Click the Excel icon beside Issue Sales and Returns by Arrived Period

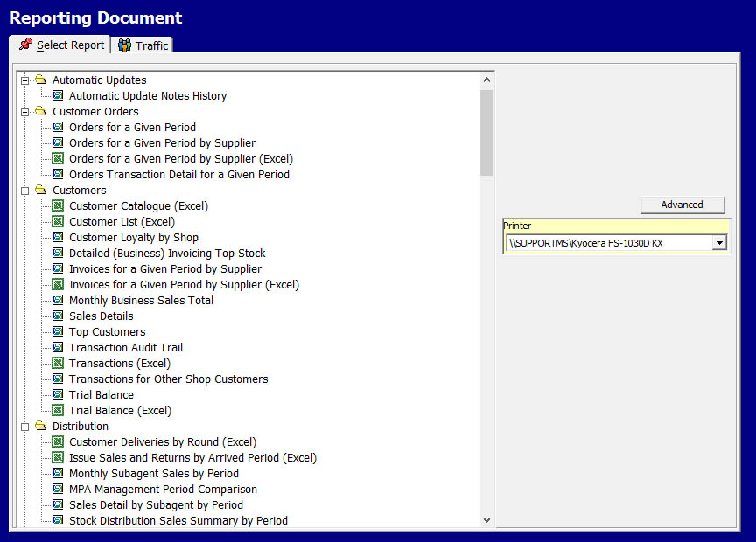click(58, 458)
